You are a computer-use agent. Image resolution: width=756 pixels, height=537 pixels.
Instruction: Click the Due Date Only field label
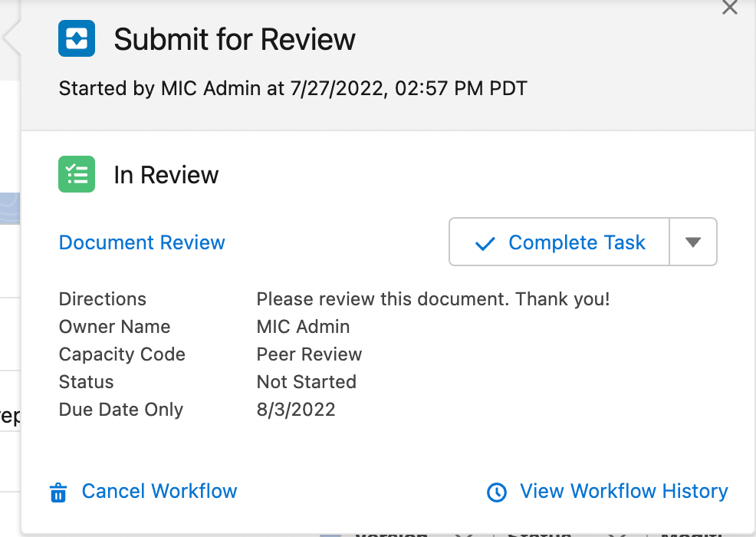(121, 410)
